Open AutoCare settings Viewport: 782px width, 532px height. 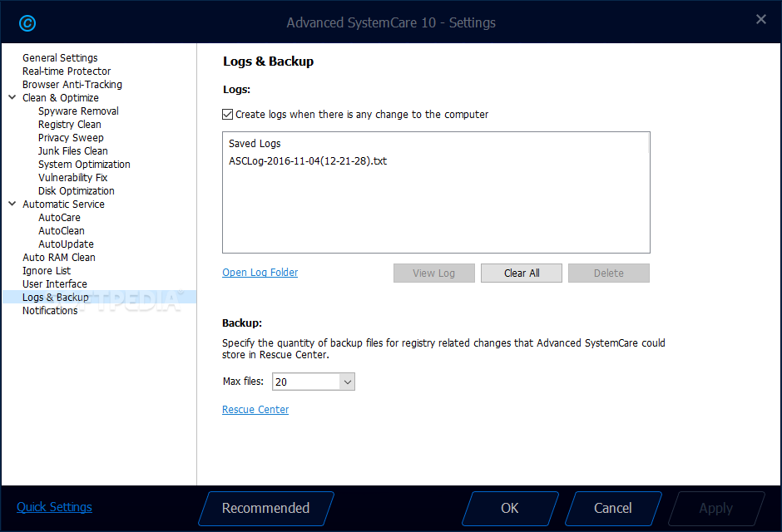pyautogui.click(x=59, y=217)
